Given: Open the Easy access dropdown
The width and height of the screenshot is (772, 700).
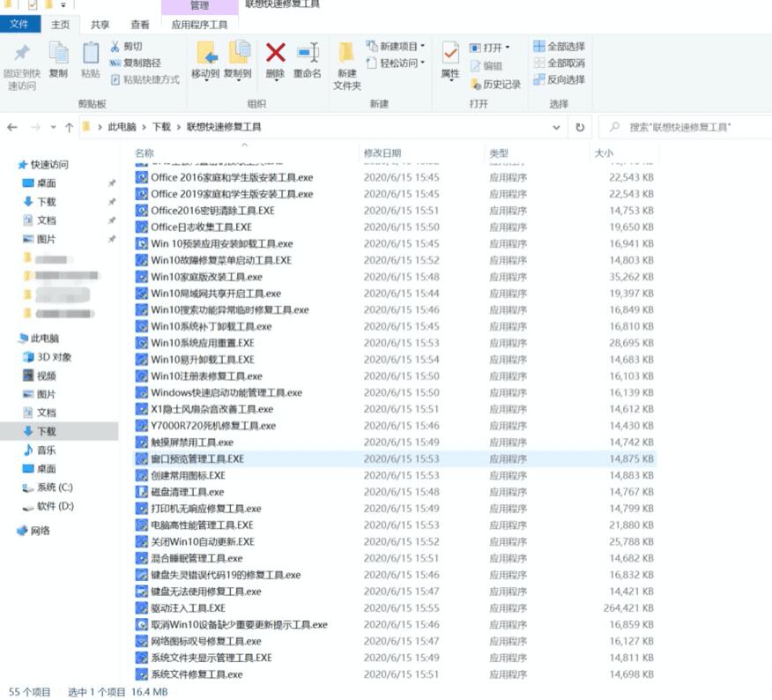Looking at the screenshot, I should 396,63.
